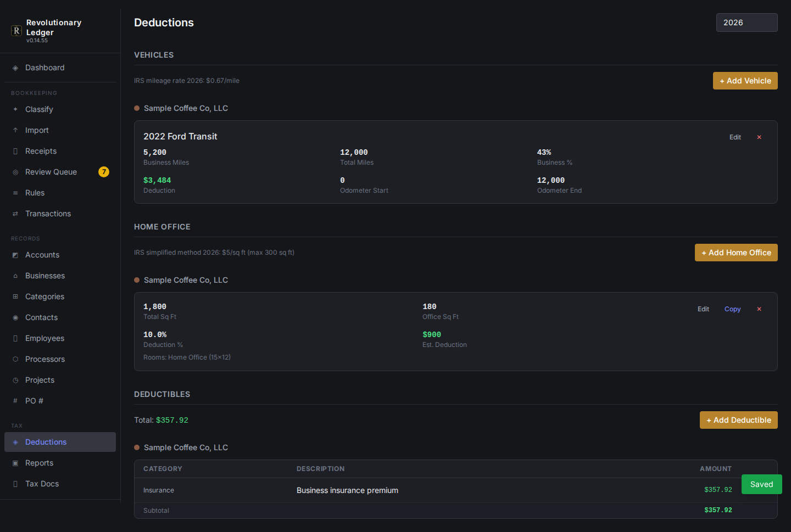This screenshot has width=791, height=532.
Task: Remove the home office entry
Action: [759, 309]
